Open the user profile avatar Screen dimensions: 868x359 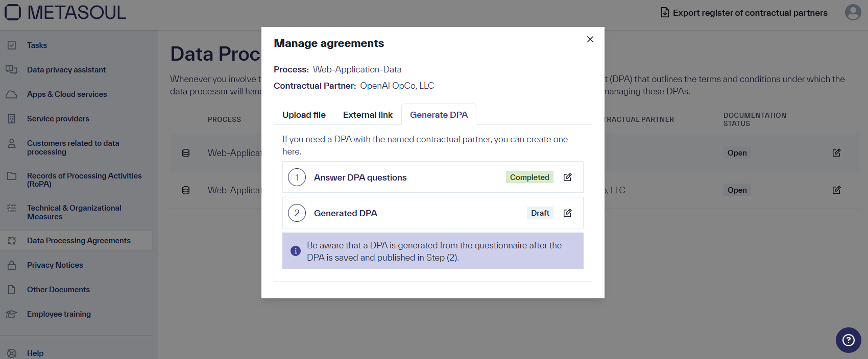(853, 12)
